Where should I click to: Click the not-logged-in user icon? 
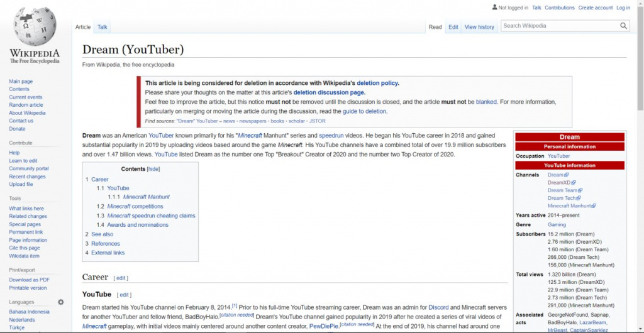494,8
